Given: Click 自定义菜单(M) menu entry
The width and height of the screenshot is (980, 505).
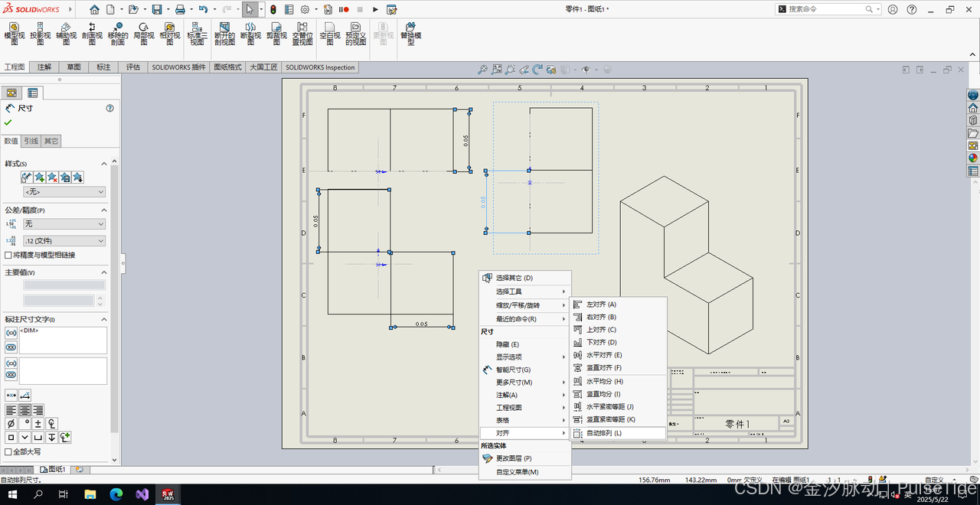Looking at the screenshot, I should click(x=525, y=472).
